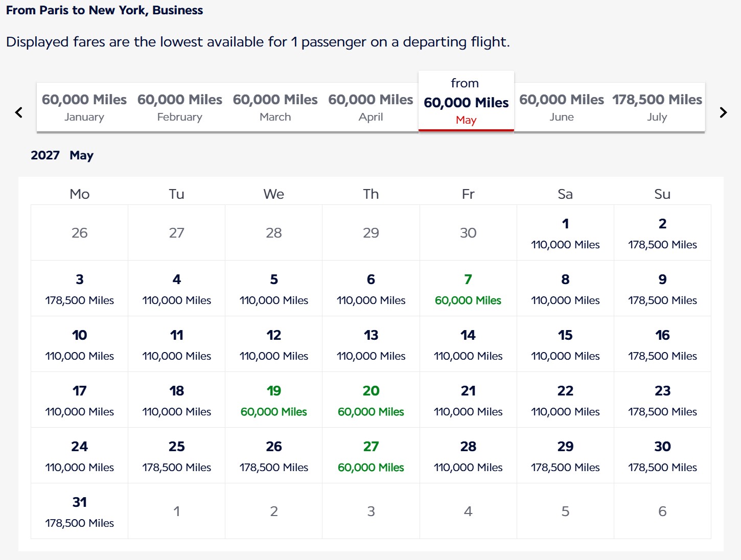Select May 27 lowest fare date

tap(371, 456)
